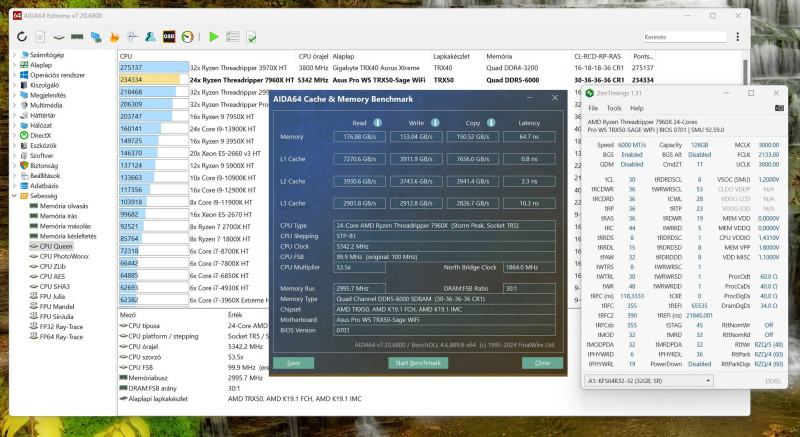
Task: Start benchmark with the green play icon
Action: [214, 37]
